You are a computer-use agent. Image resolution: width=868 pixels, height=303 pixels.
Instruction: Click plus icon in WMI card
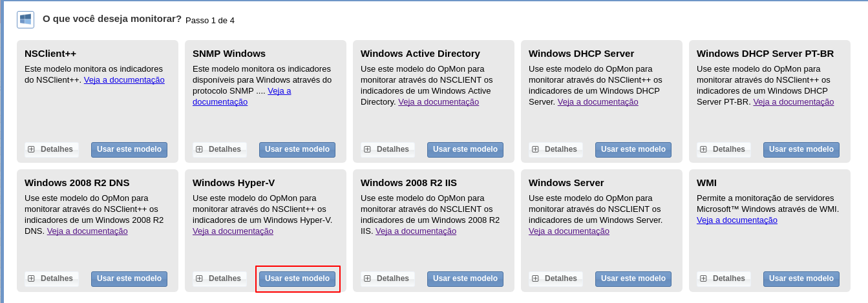703,278
